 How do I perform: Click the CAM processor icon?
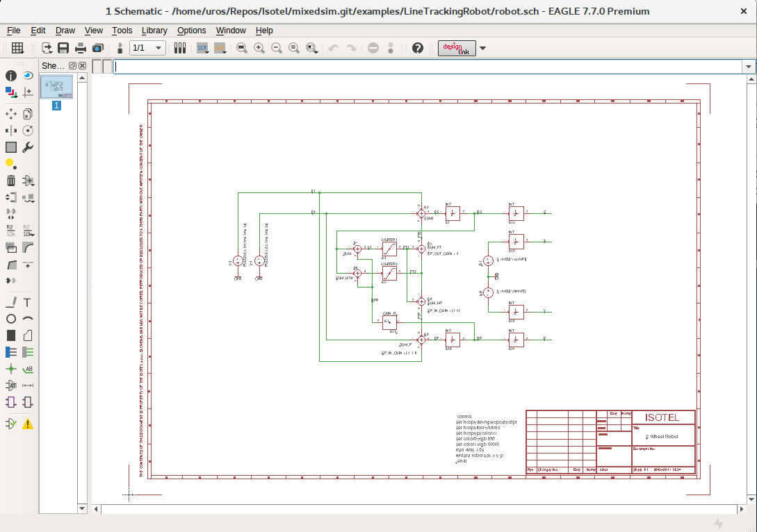coord(98,48)
